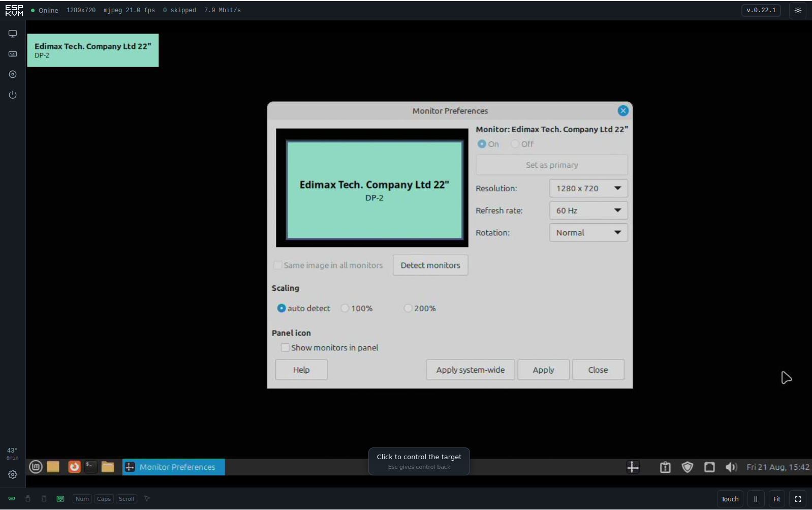
Task: Open the display icon in the left sidebar
Action: point(13,34)
